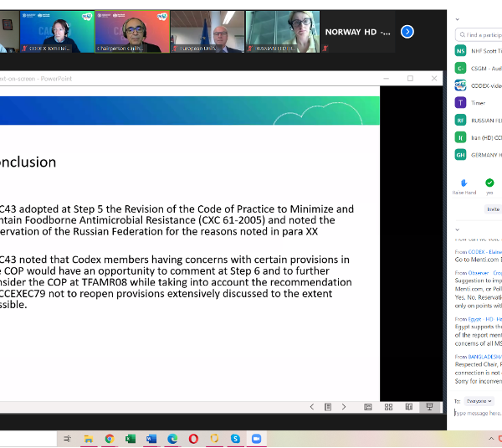Open the Everyone recipient dropdown
Viewport: 502px width, 448px height.
pos(479,401)
